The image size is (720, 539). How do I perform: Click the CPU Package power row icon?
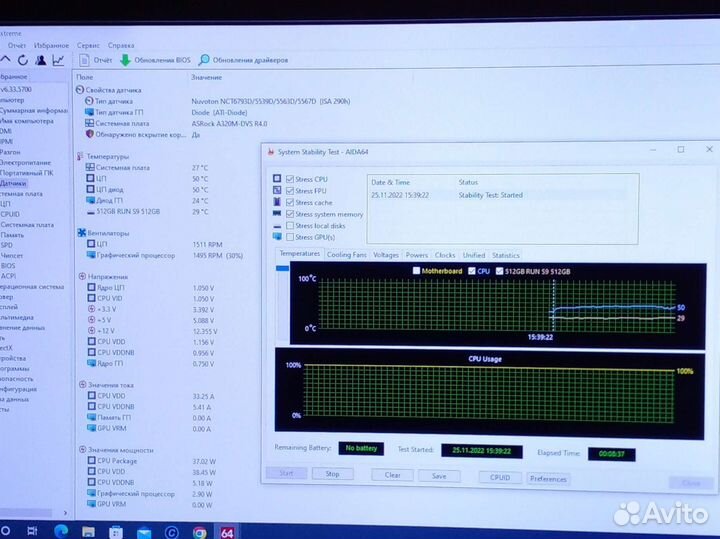(91, 460)
